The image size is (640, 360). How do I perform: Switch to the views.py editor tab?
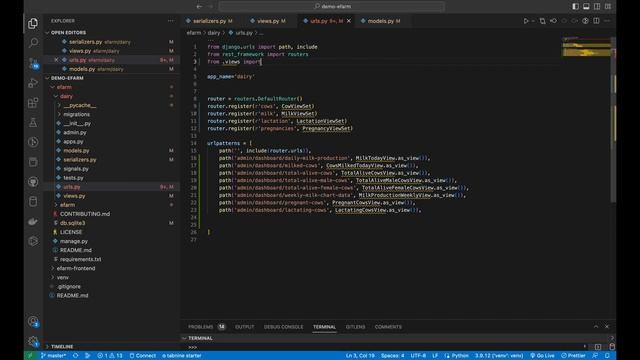click(268, 21)
